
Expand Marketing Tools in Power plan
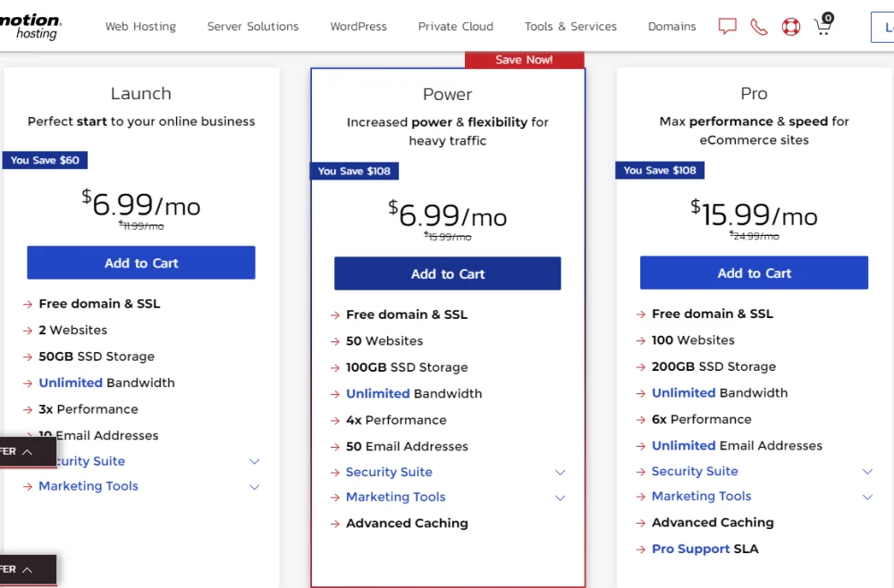click(x=560, y=498)
